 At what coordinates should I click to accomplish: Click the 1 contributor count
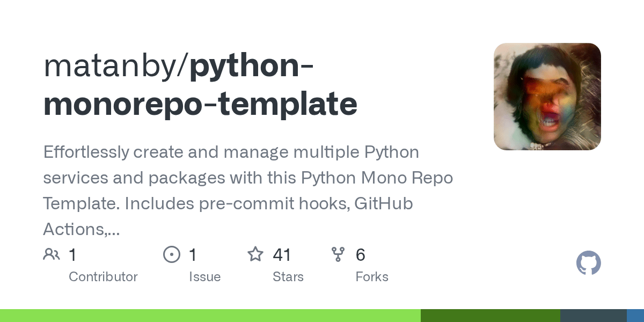pyautogui.click(x=72, y=255)
